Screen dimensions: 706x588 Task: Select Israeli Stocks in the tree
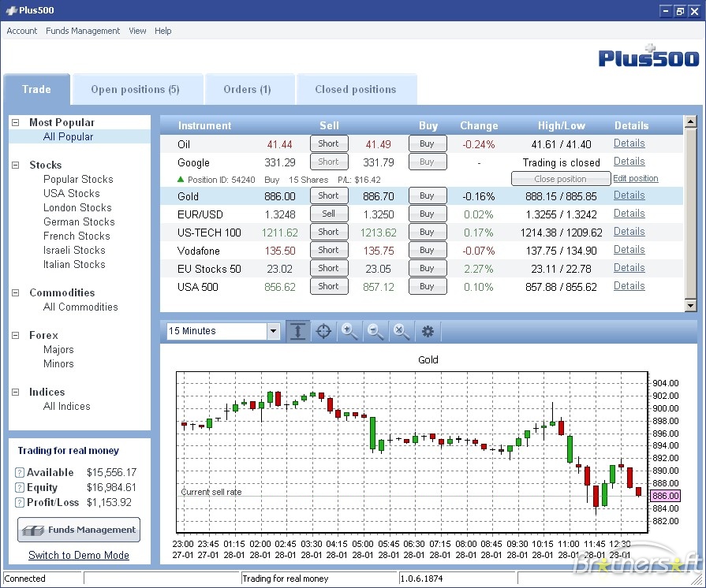click(x=74, y=250)
